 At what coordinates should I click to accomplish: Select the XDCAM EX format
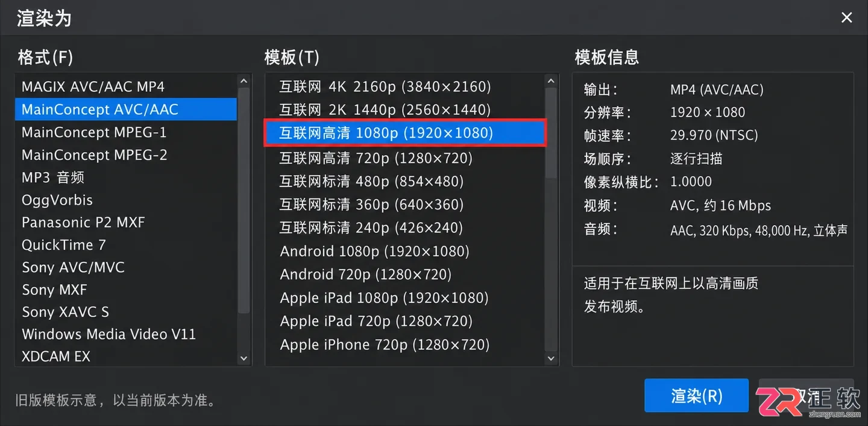[126, 357]
